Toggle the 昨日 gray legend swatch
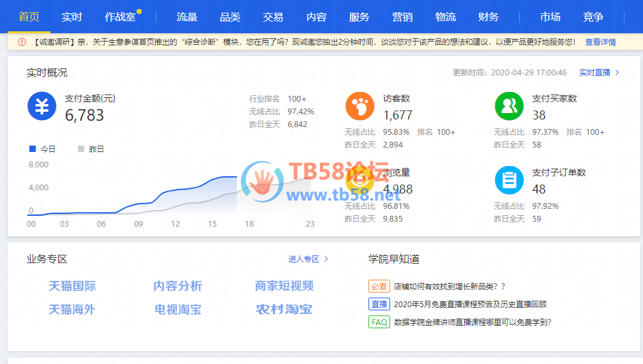This screenshot has width=643, height=364. coord(81,149)
